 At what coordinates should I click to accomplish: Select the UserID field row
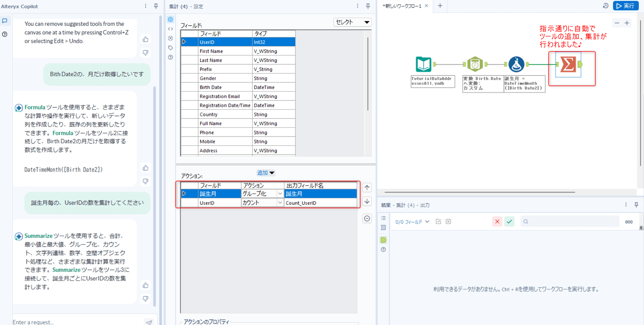tap(238, 42)
